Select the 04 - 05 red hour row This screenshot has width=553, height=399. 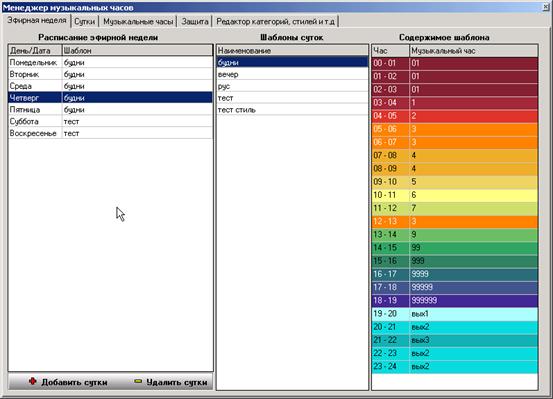455,116
